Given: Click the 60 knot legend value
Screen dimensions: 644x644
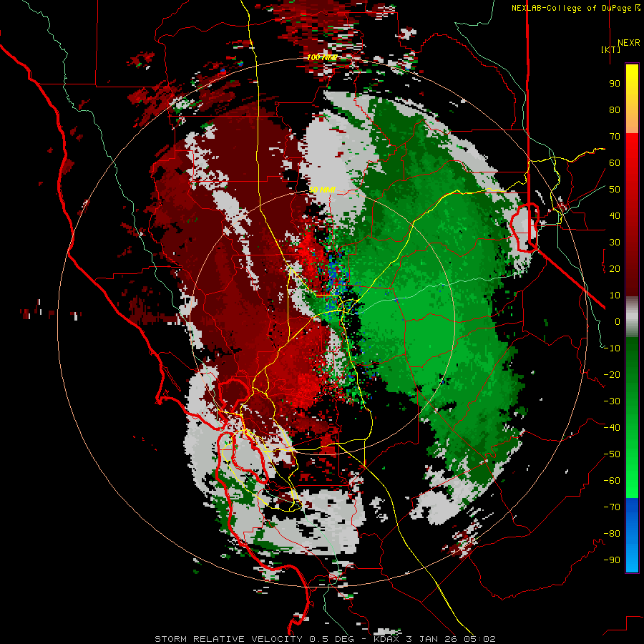Looking at the screenshot, I should 615,163.
